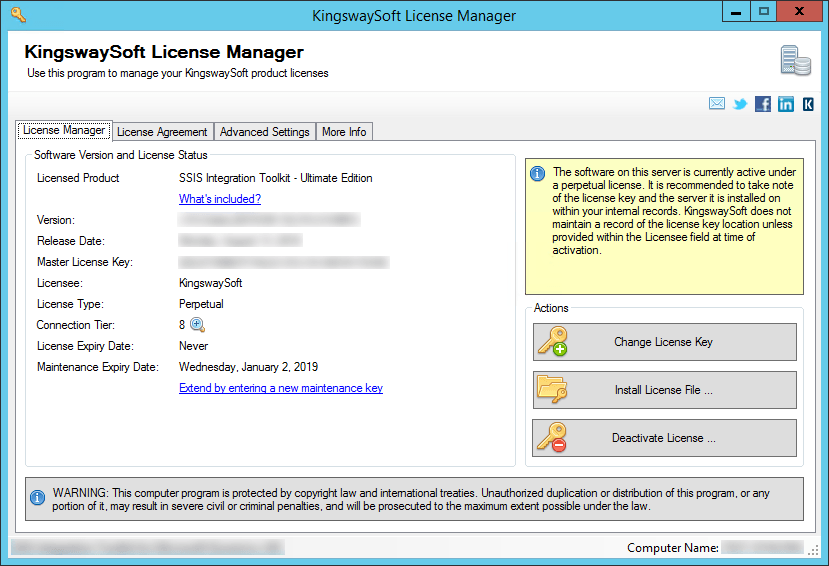Viewport: 829px width, 566px height.
Task: Maximize the License Manager window
Action: (x=764, y=12)
